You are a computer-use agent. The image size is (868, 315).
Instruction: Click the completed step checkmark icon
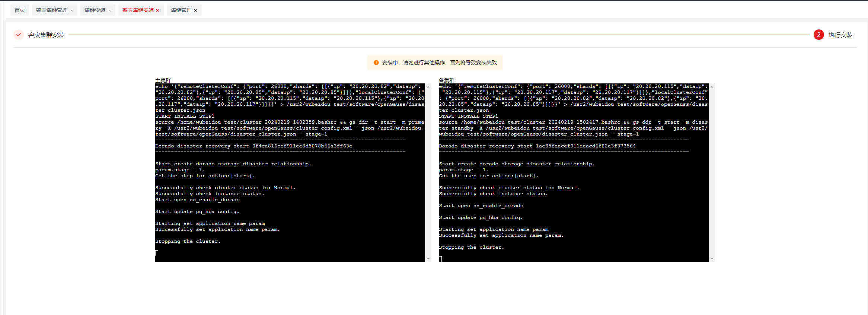pos(19,35)
